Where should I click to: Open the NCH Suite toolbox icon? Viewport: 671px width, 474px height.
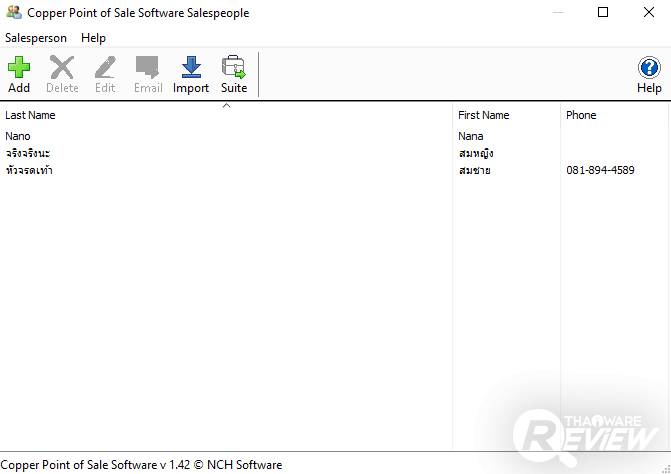(234, 67)
